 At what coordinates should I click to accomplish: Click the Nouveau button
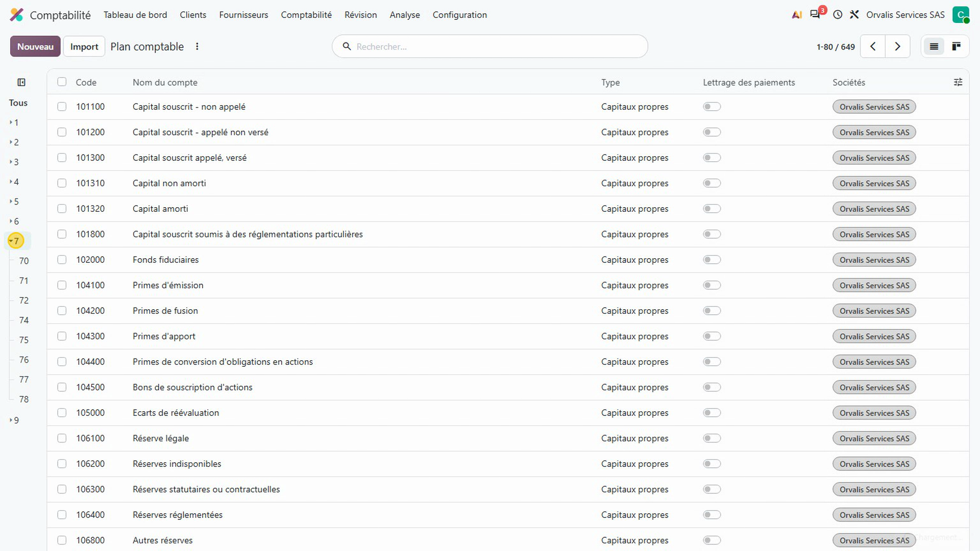pos(35,46)
